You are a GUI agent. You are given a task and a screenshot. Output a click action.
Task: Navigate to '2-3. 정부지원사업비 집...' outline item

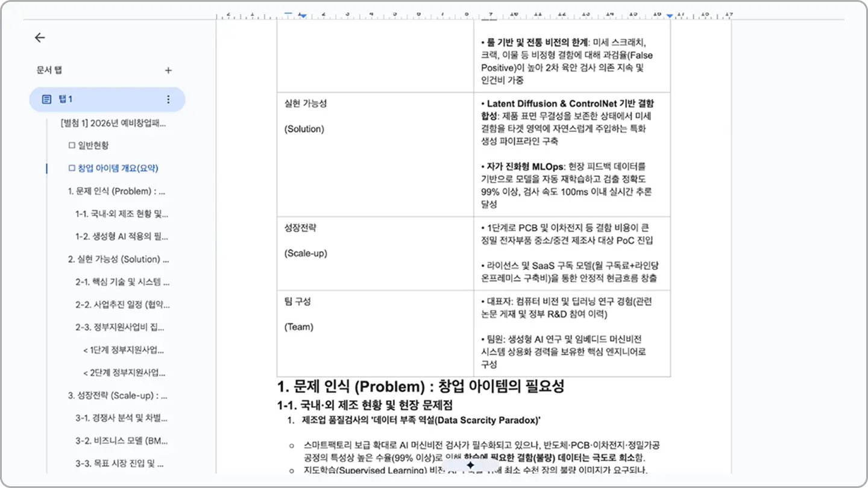pos(120,327)
